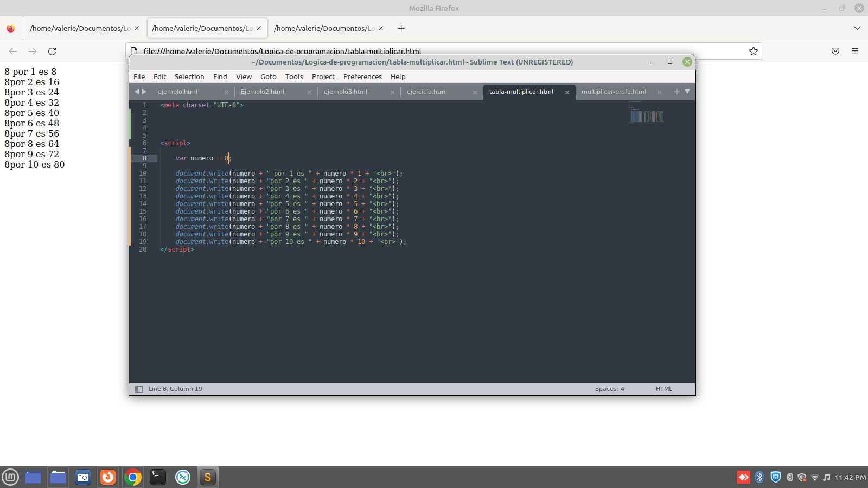Launch Firefox from the taskbar
This screenshot has width=868, height=488.
[x=108, y=477]
